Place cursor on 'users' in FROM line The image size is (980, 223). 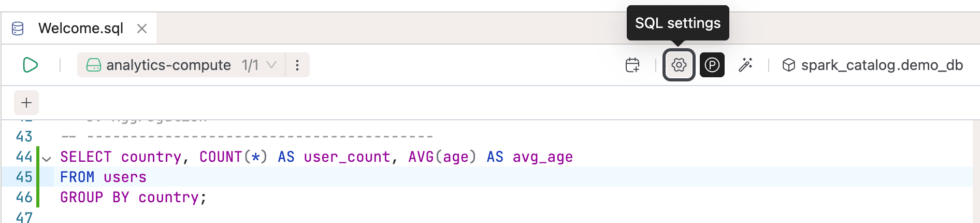coord(125,177)
